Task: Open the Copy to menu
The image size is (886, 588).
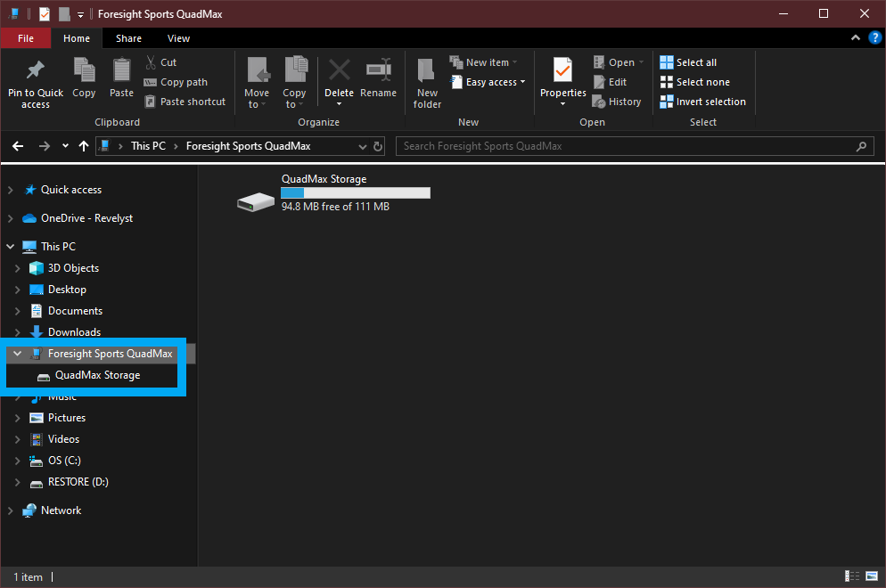Action: (294, 83)
